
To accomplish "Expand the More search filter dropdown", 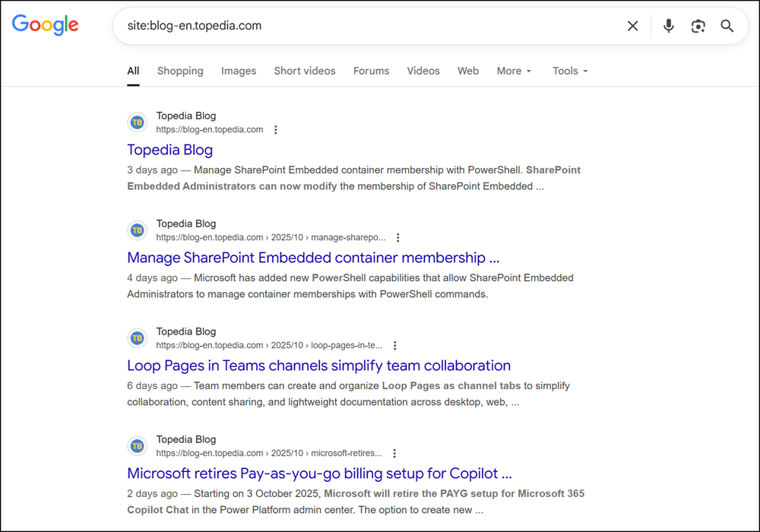I will [x=514, y=71].
